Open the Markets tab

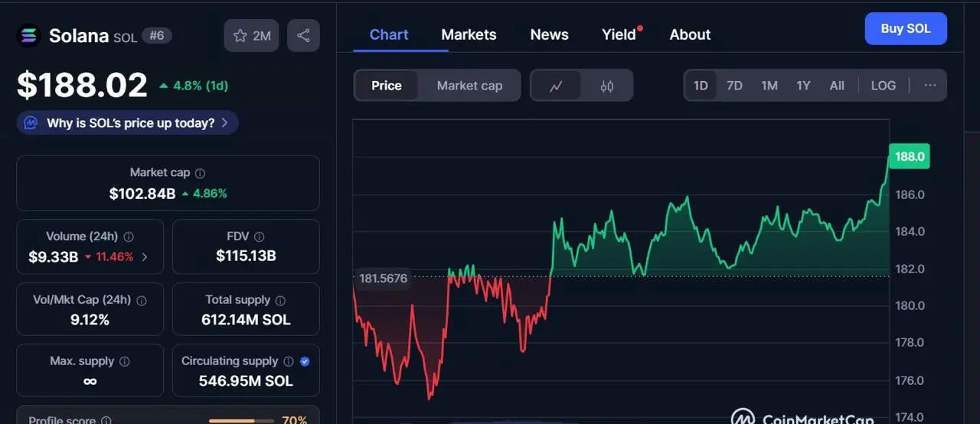pyautogui.click(x=469, y=34)
